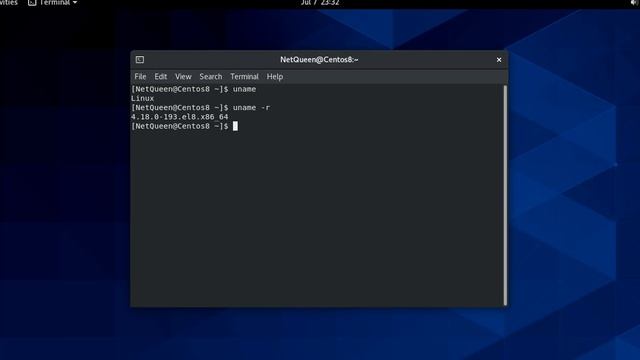Open the View menu
The height and width of the screenshot is (360, 640).
coord(183,77)
